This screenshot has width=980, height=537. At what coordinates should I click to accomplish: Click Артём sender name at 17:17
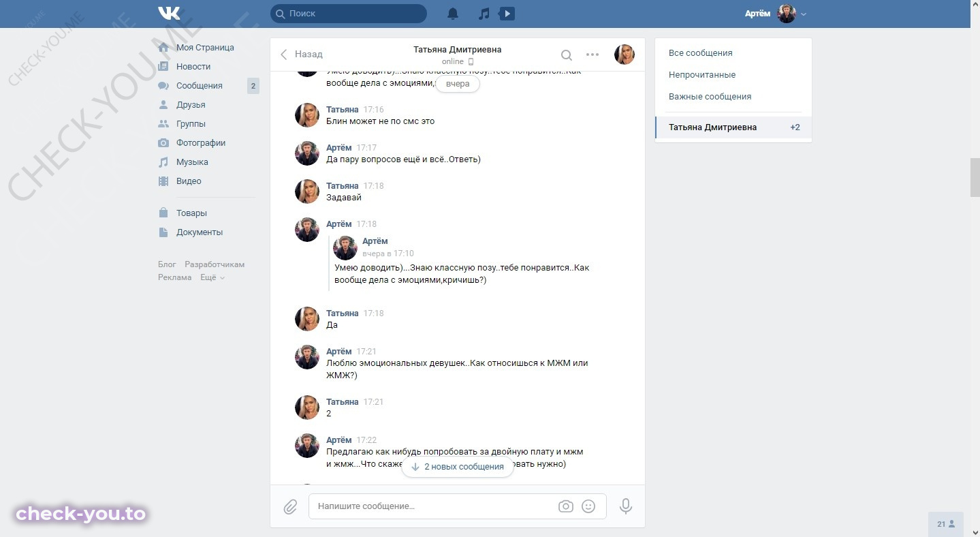339,148
